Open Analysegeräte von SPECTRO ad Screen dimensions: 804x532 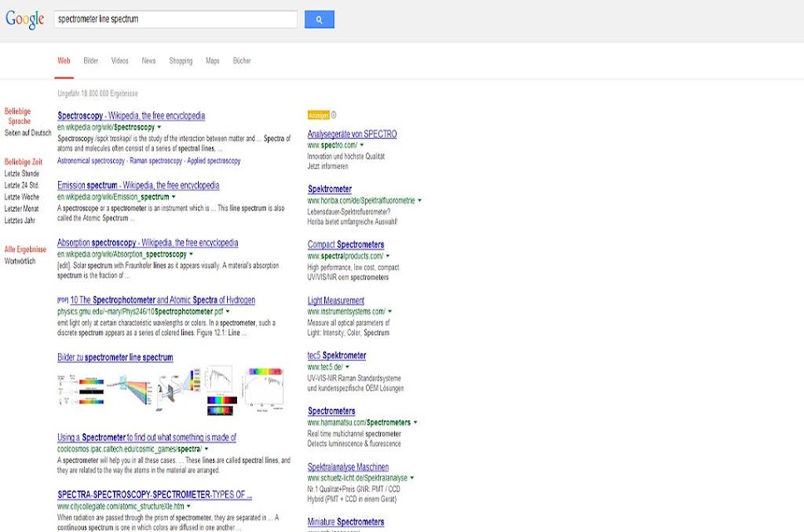[x=352, y=135]
